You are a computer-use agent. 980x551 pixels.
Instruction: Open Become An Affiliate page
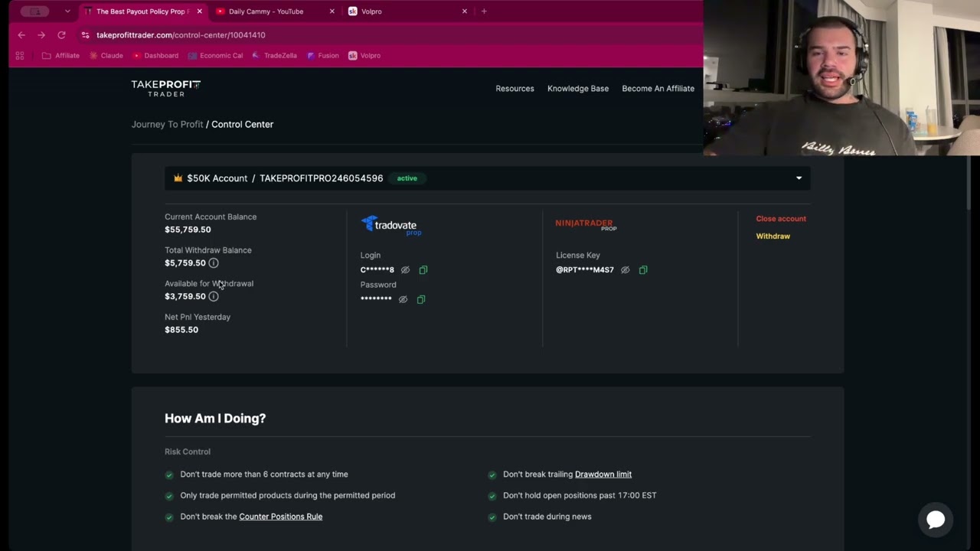[x=658, y=89]
